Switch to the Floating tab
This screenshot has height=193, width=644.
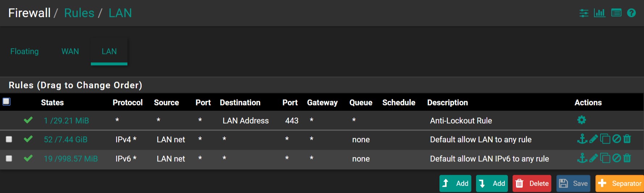click(x=24, y=52)
